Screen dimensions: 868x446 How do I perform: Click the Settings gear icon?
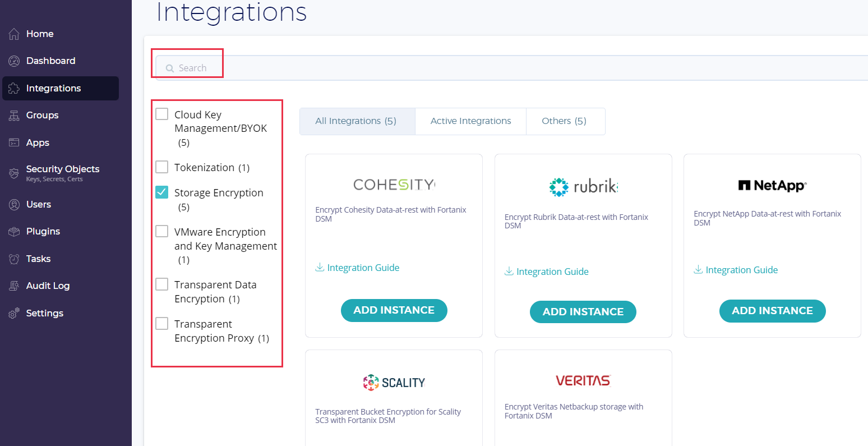tap(14, 314)
